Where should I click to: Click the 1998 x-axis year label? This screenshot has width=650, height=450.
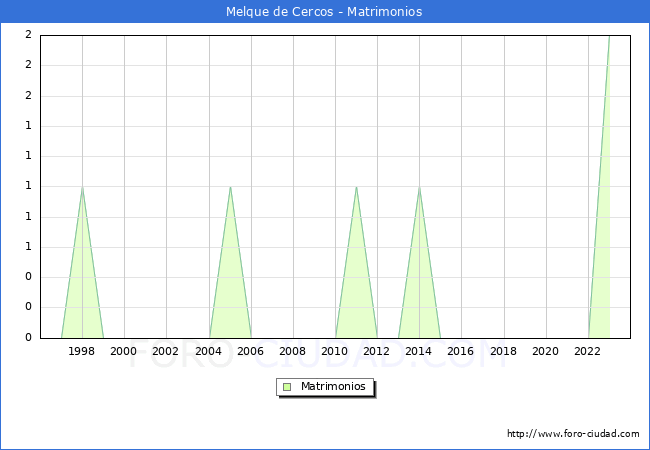82,351
